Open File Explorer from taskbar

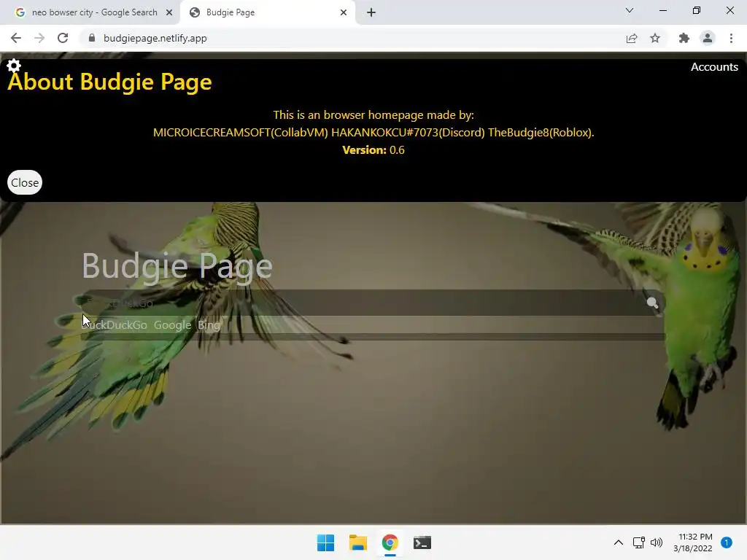tap(357, 542)
